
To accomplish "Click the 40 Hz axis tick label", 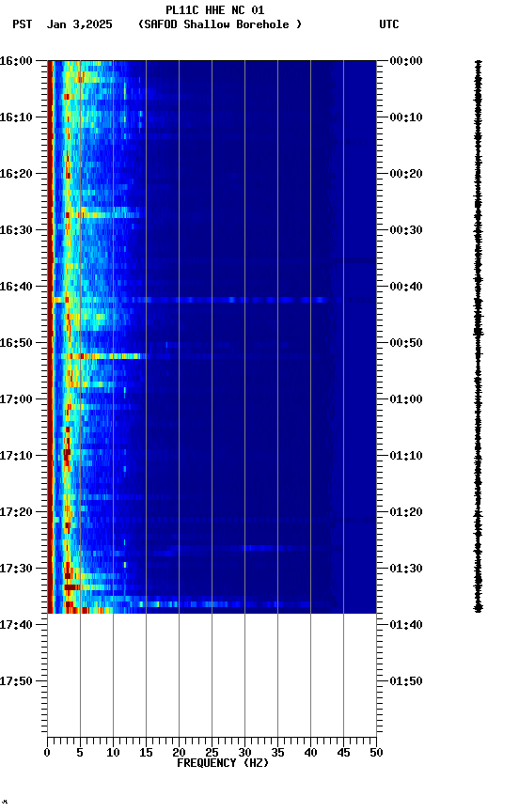I will [x=310, y=753].
